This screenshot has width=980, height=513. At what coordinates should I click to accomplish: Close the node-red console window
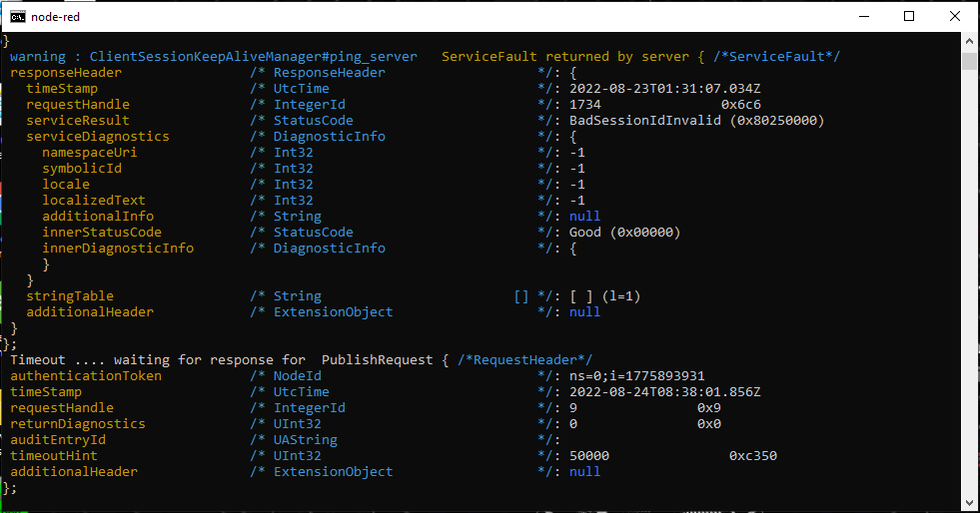click(955, 17)
